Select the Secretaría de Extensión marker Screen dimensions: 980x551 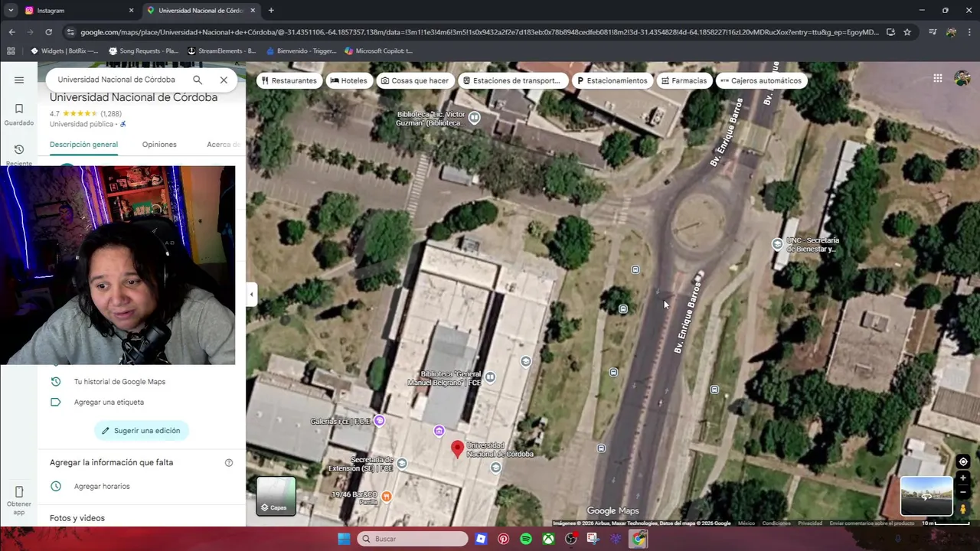click(402, 463)
